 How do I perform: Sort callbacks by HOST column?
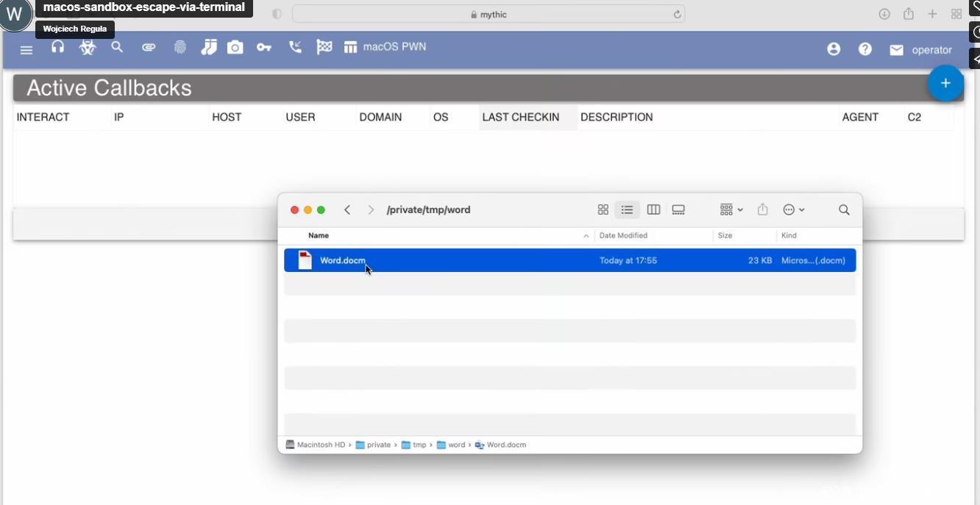pyautogui.click(x=227, y=117)
